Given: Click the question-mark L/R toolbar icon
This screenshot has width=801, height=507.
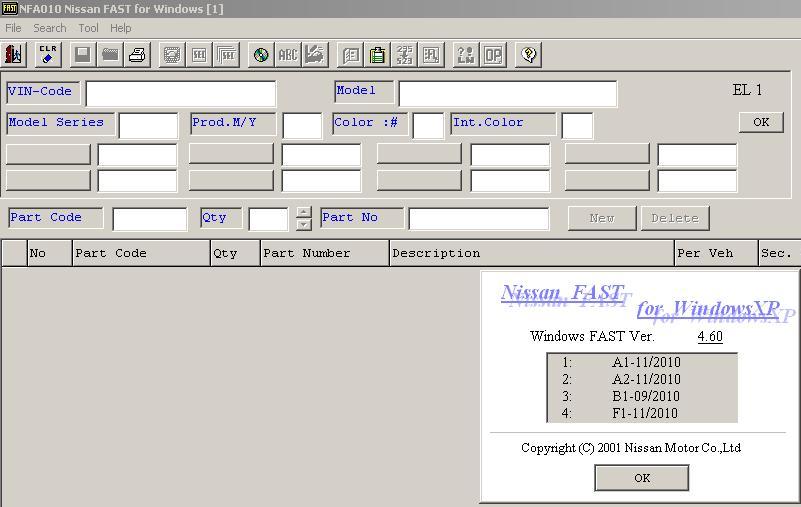Looking at the screenshot, I should [466, 54].
